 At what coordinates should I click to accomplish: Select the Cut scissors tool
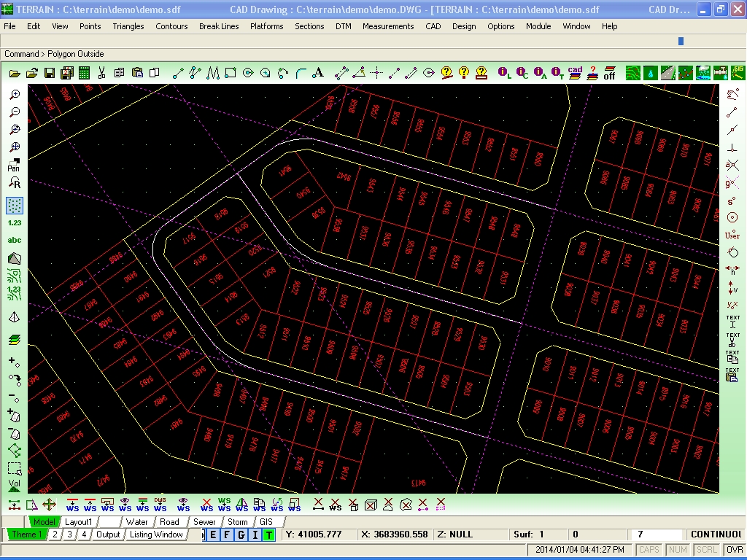[x=101, y=73]
